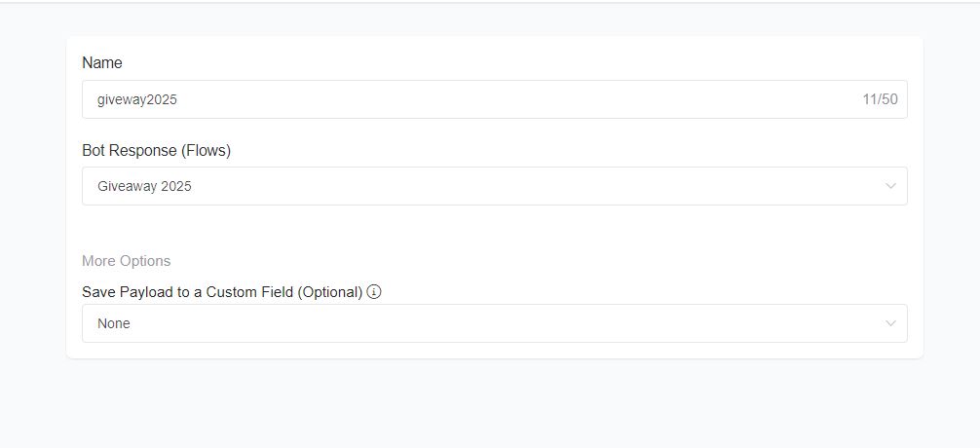Click into the Name input field
The image size is (980, 448).
click(494, 99)
